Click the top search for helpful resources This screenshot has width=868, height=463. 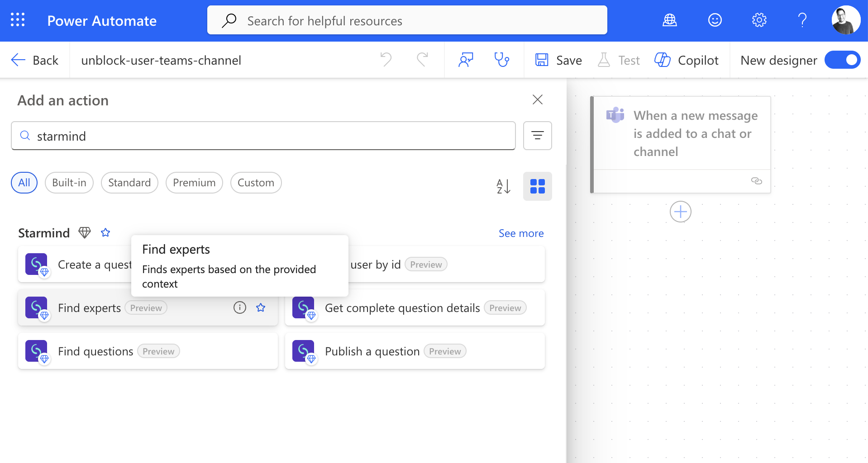(407, 20)
